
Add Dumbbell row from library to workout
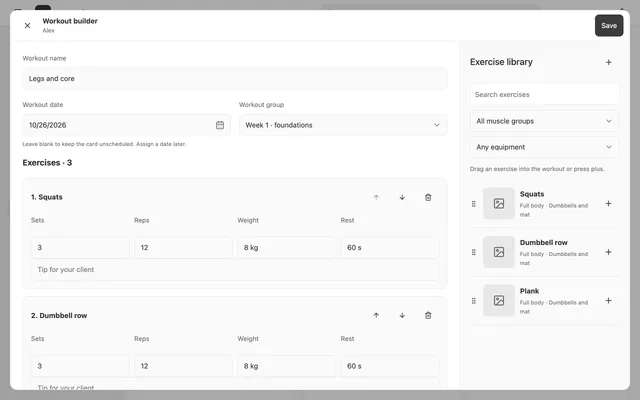608,252
